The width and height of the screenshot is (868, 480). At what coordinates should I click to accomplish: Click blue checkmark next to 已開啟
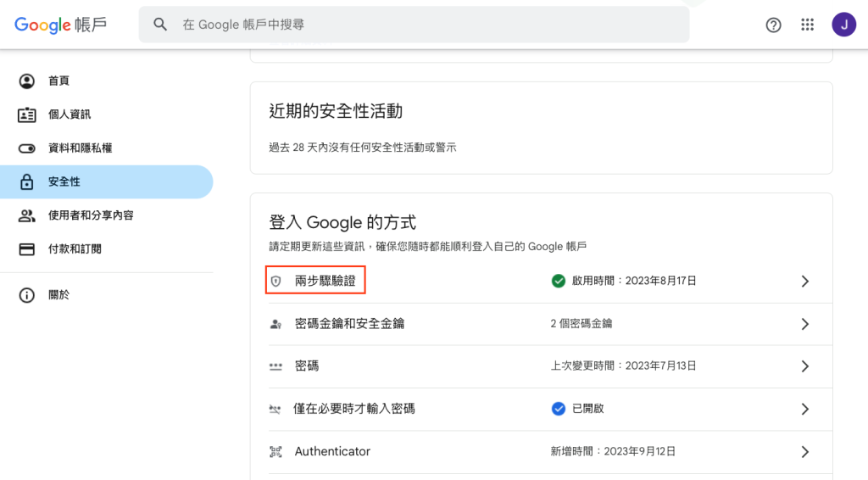558,409
